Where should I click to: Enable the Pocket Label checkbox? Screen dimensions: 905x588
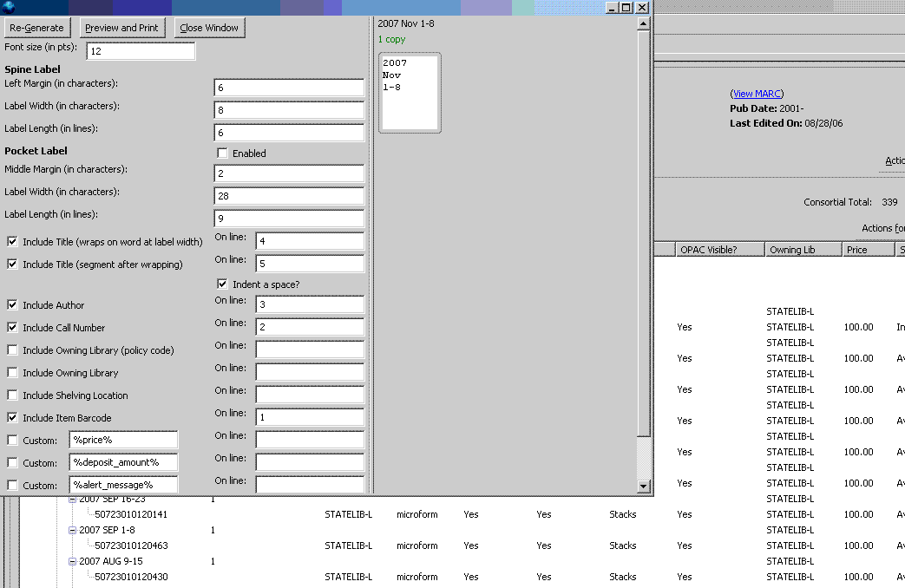coord(222,154)
